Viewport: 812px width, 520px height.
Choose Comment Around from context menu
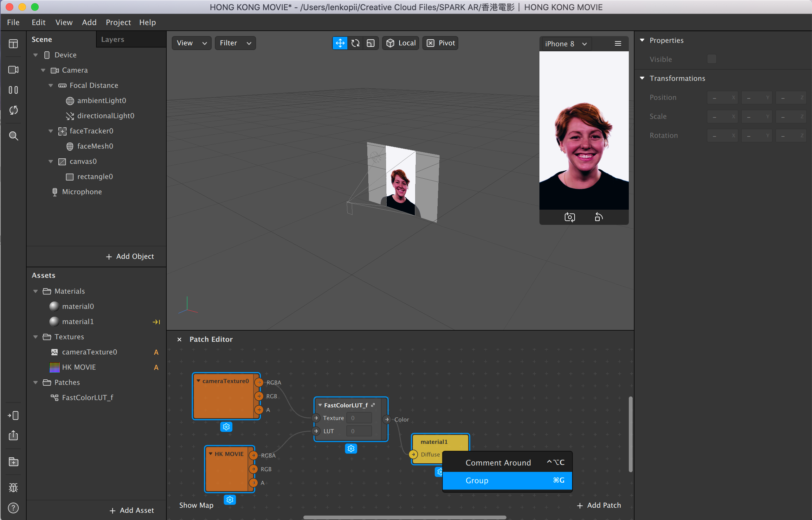point(507,462)
